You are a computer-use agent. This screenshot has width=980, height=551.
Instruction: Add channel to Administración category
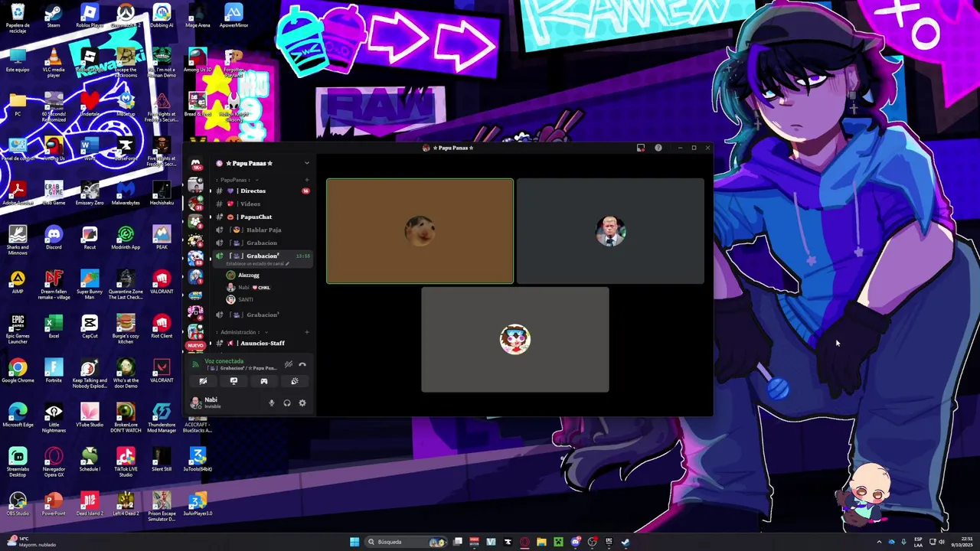coord(307,332)
